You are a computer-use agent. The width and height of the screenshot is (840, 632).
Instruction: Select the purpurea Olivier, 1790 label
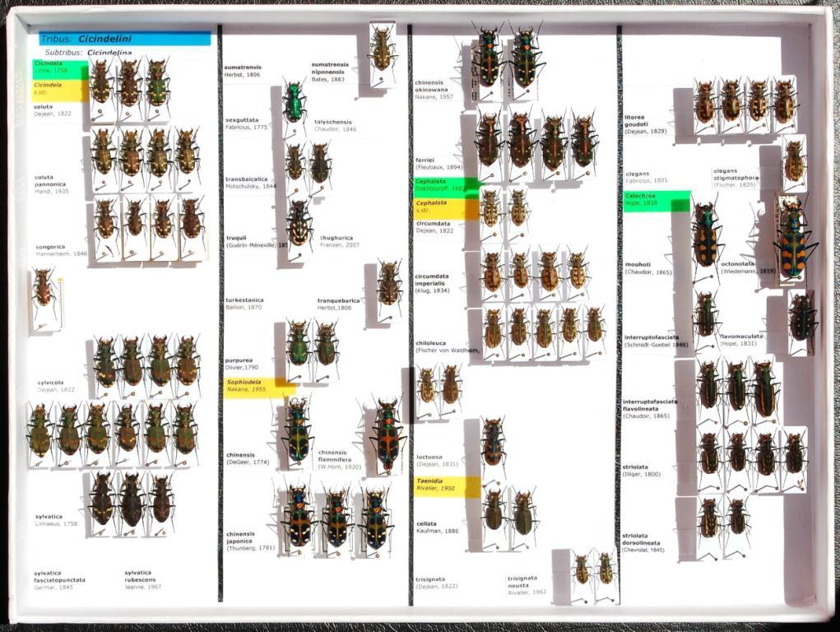[242, 364]
